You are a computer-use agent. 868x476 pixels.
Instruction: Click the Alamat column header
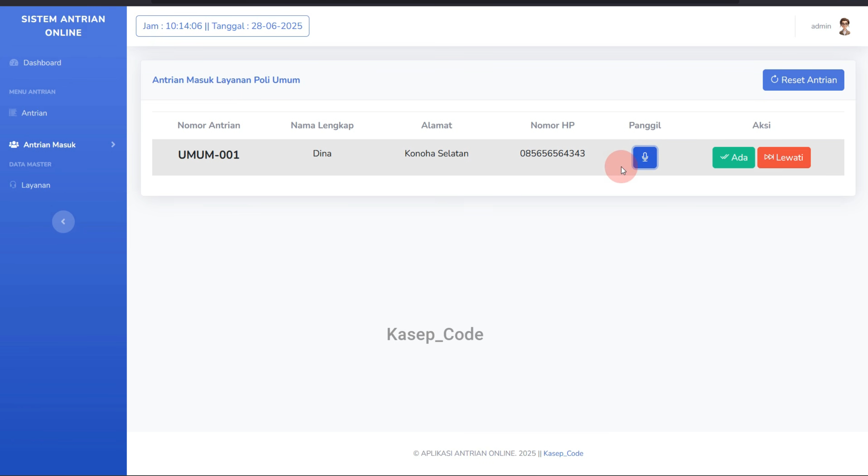pyautogui.click(x=436, y=125)
